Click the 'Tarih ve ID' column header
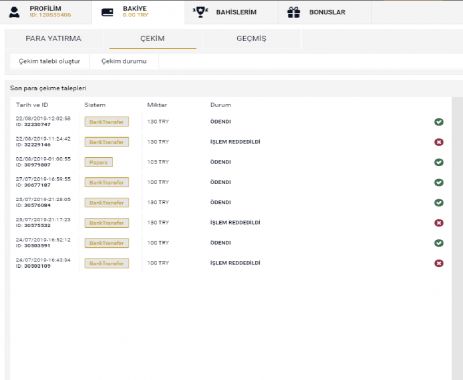This screenshot has width=463, height=380. point(32,105)
